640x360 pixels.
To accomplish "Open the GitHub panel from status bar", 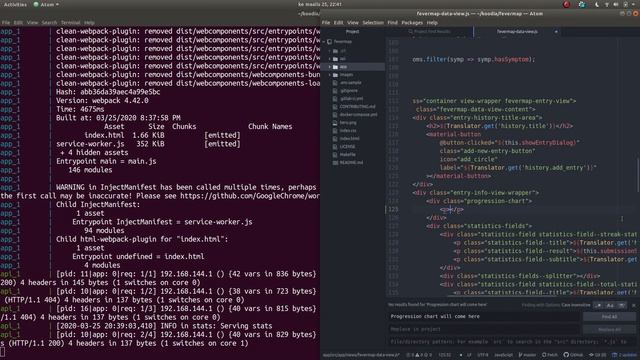I will pyautogui.click(x=573, y=355).
